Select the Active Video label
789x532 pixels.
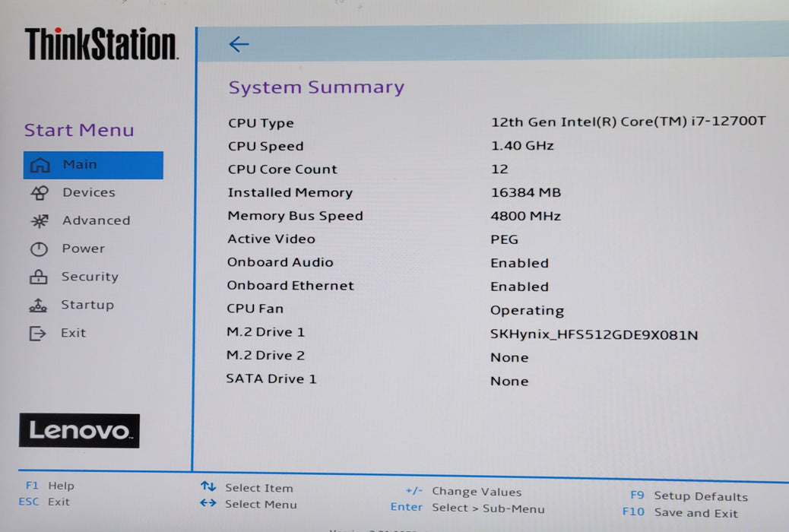coord(271,239)
